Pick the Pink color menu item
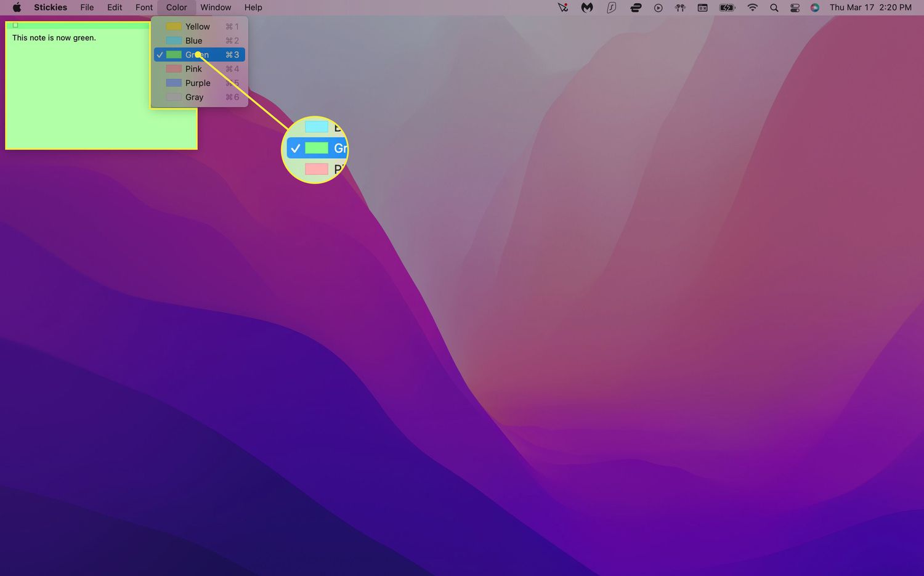The width and height of the screenshot is (924, 576). (194, 69)
